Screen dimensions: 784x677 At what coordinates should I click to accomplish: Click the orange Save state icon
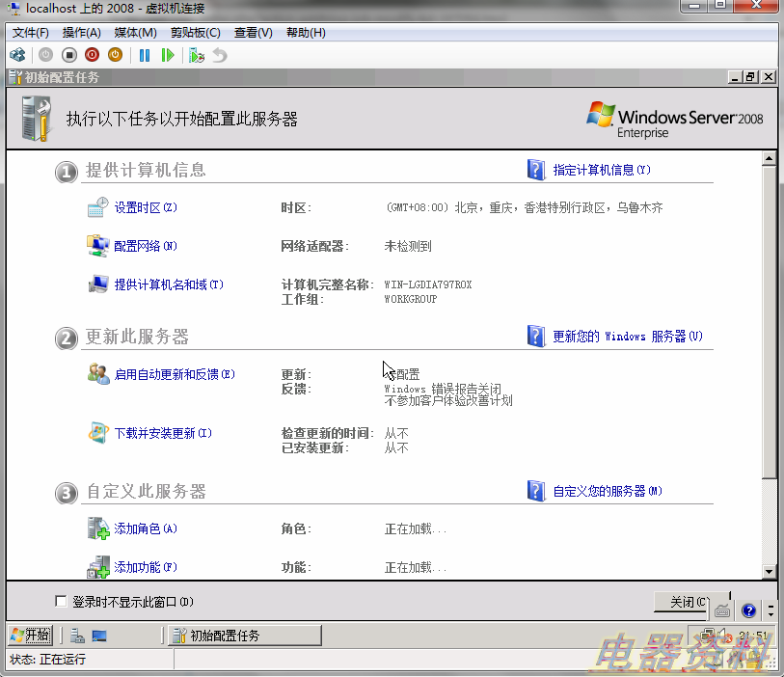click(x=115, y=55)
